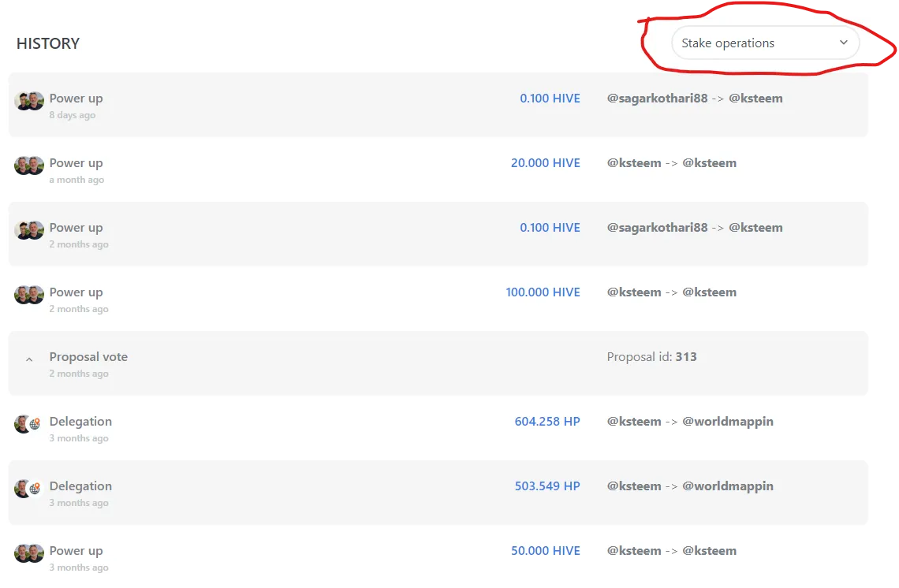Open @sagarkothari88 link in 8 days ago row

tap(657, 99)
